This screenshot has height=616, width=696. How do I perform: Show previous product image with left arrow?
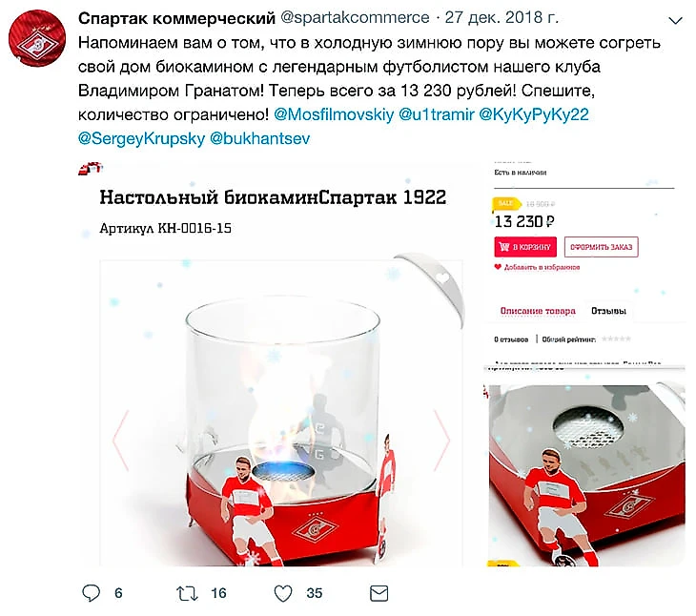point(121,440)
